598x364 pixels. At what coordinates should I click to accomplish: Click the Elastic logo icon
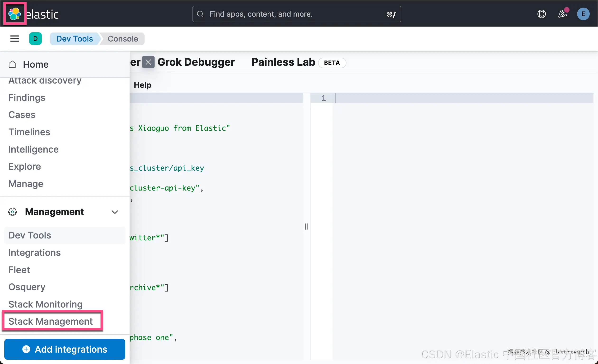[x=14, y=14]
